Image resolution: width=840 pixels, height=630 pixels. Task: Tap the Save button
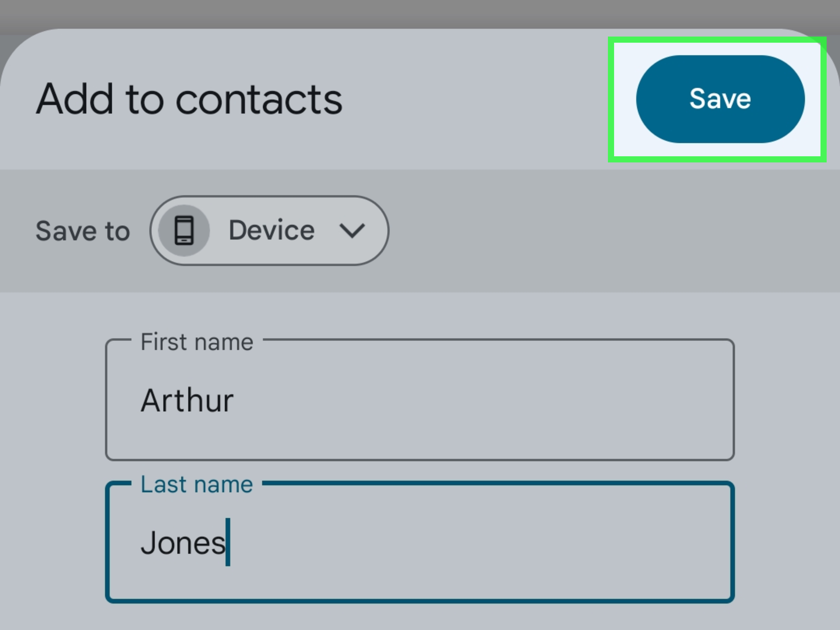pyautogui.click(x=720, y=99)
